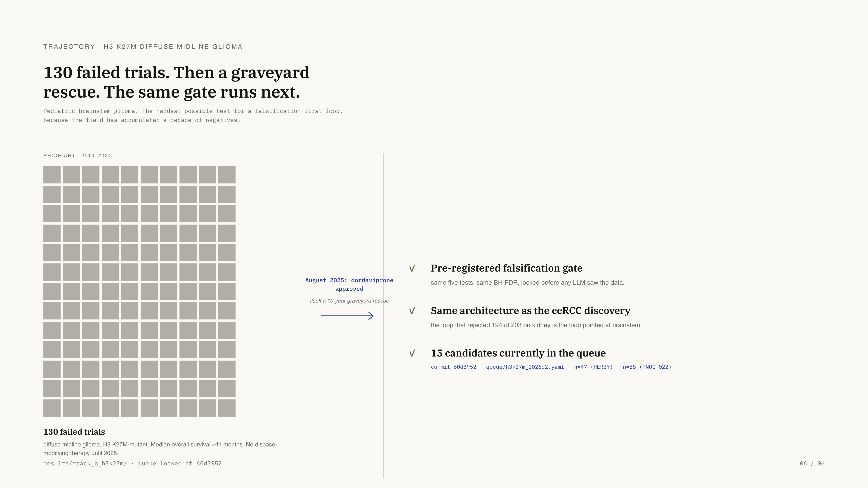
Task: Click the August 2025 dordaviprone approved annotation
Action: 349,285
